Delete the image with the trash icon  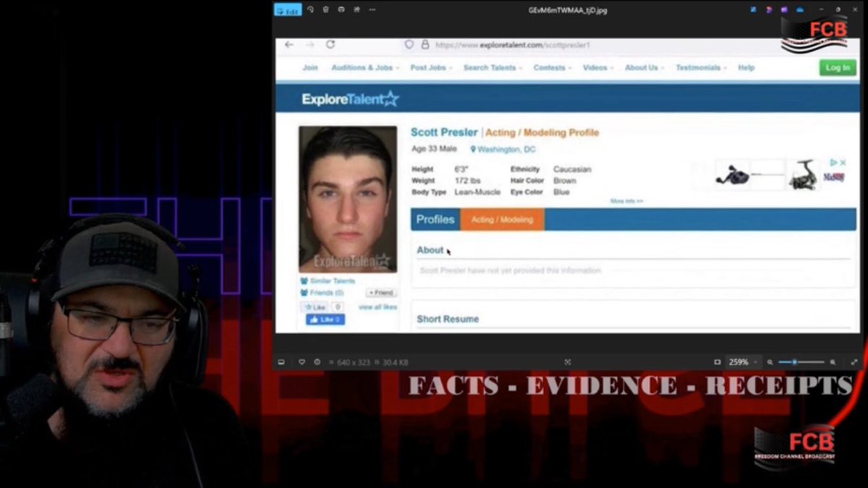[x=325, y=9]
